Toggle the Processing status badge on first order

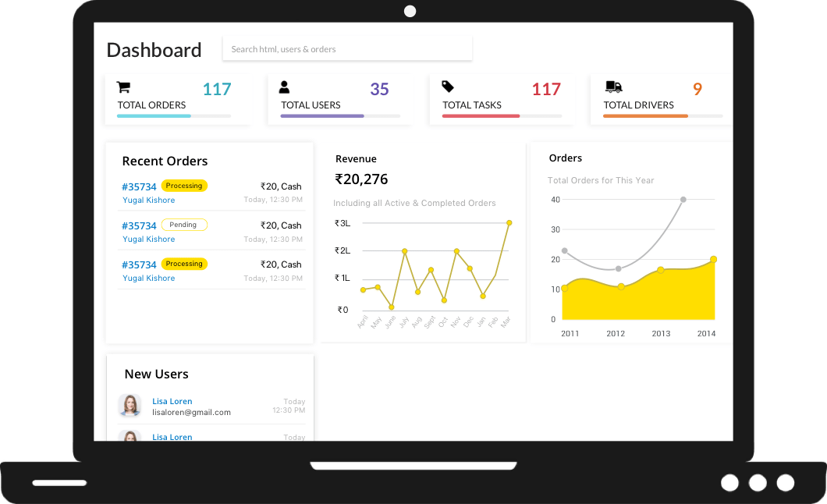point(184,186)
